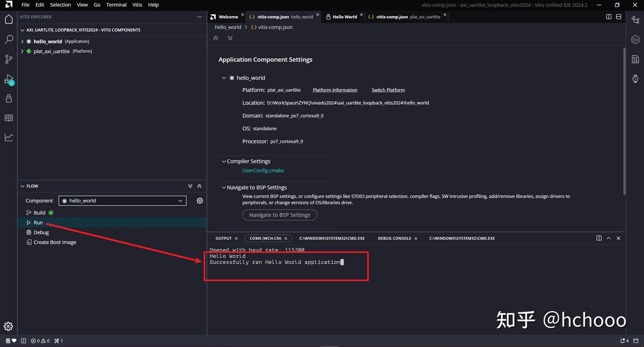This screenshot has height=347, width=644.
Task: Switch to the OUTPUT panel tab
Action: click(224, 238)
